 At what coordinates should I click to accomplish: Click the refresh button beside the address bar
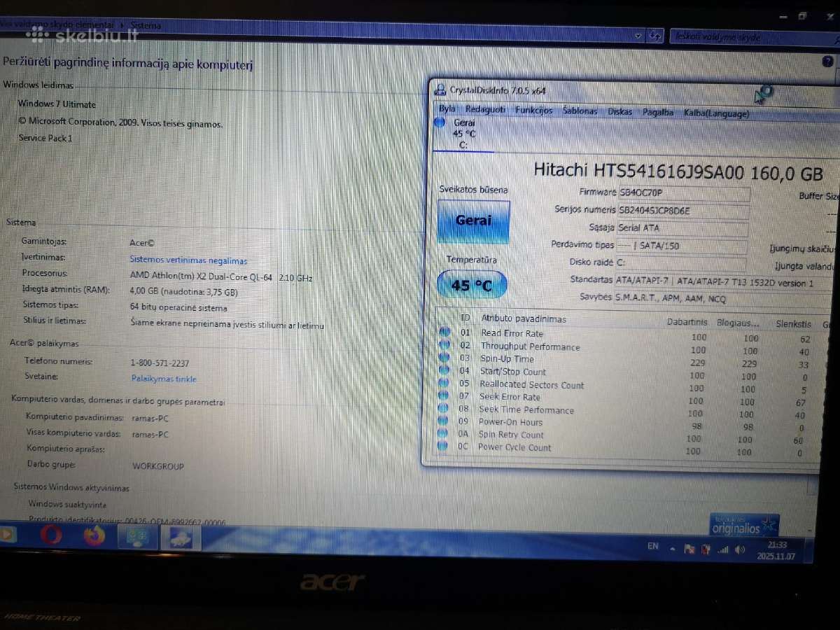pos(656,35)
